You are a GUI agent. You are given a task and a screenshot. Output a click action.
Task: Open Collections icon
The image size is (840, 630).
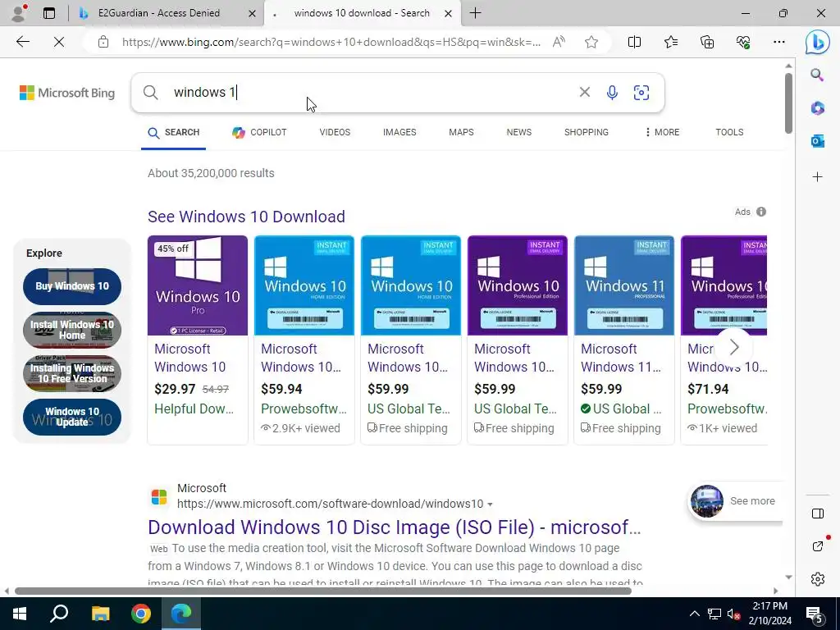(x=707, y=42)
